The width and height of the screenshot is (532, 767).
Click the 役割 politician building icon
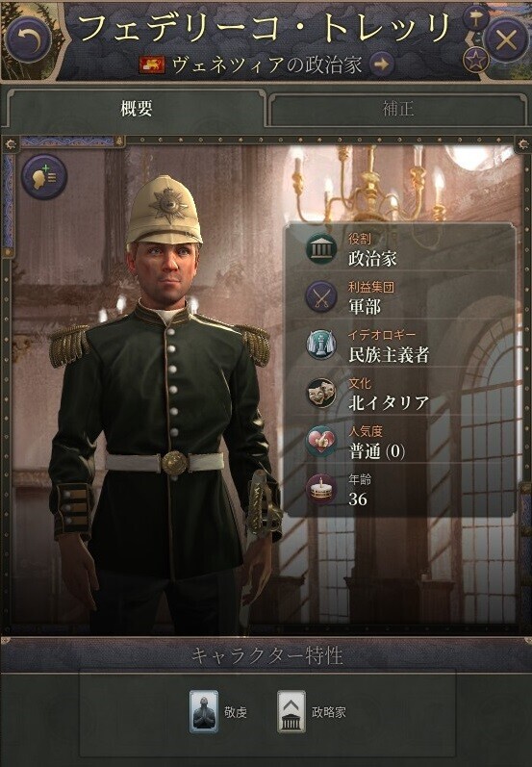pos(321,248)
